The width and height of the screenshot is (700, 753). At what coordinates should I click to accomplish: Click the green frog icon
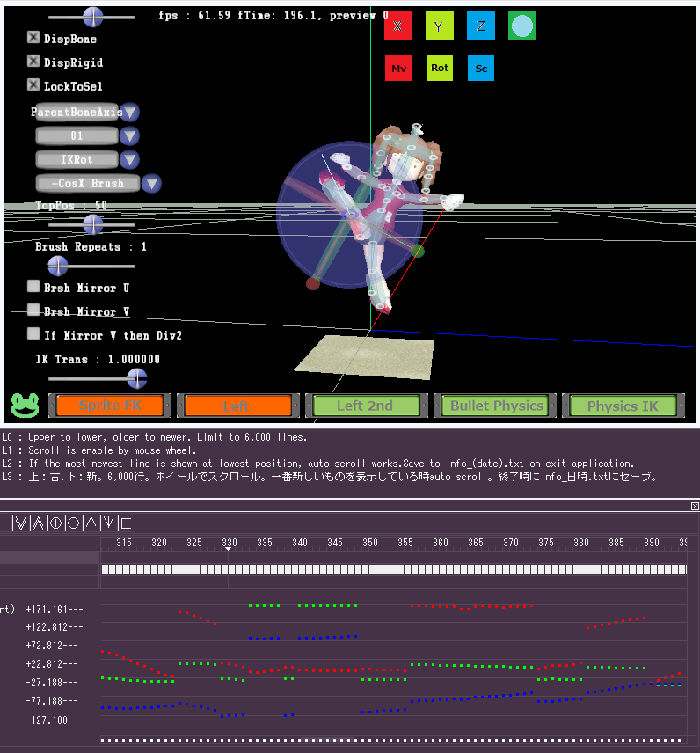point(22,405)
